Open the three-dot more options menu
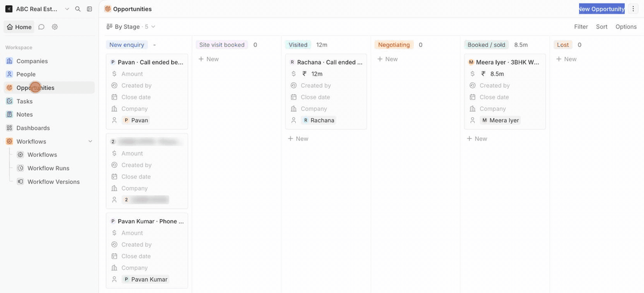This screenshot has width=644, height=293. [633, 9]
